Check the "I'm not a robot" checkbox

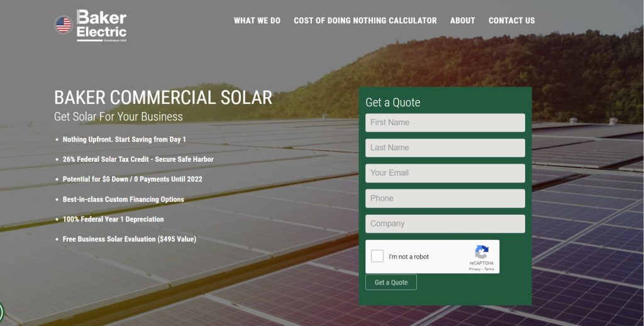point(377,256)
